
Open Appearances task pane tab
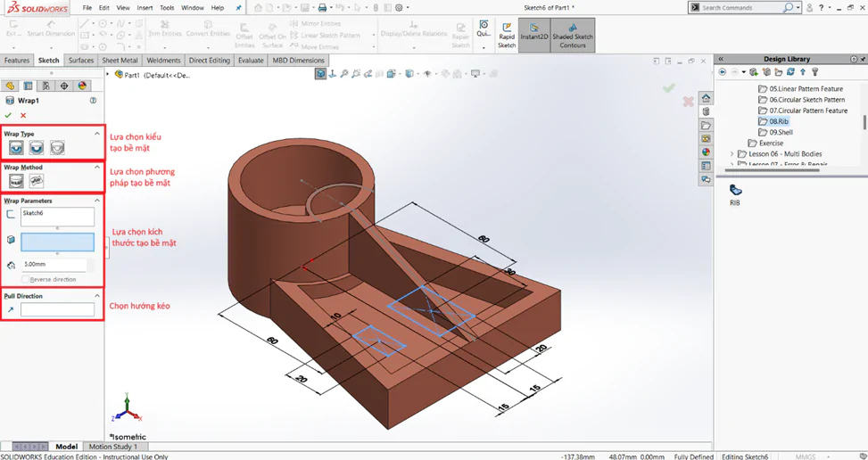pos(706,152)
